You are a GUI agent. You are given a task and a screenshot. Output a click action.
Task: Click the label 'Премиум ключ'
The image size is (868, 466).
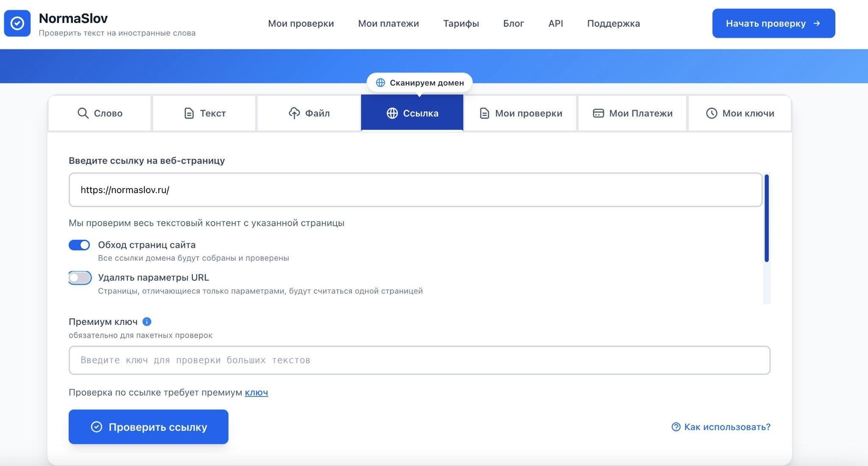(x=103, y=322)
